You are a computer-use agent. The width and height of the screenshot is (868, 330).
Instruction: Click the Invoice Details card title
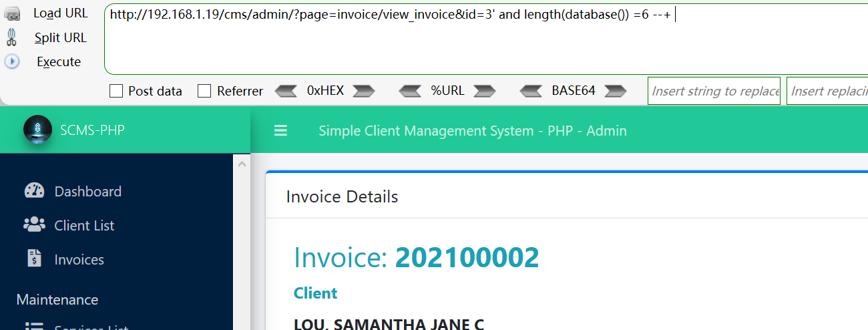pyautogui.click(x=342, y=197)
